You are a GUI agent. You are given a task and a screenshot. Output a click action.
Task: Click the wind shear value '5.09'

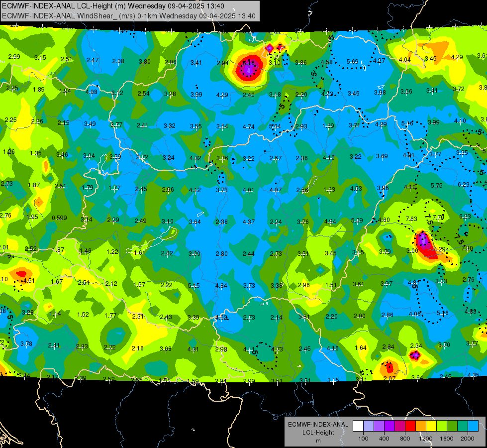coord(357,220)
